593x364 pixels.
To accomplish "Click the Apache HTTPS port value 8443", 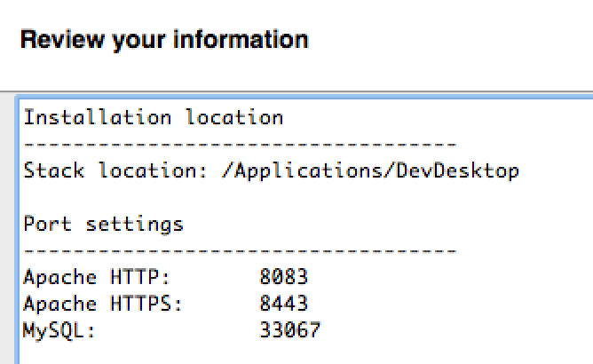I will point(284,304).
